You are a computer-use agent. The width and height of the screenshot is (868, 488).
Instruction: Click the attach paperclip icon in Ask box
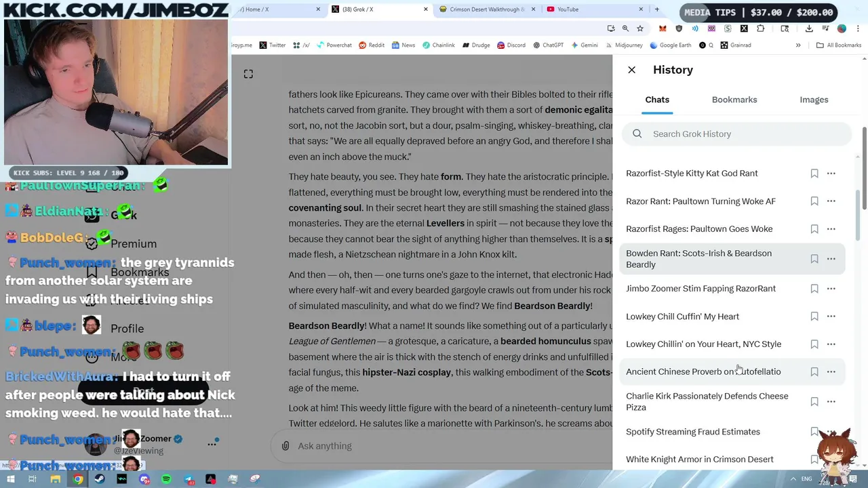pos(285,446)
